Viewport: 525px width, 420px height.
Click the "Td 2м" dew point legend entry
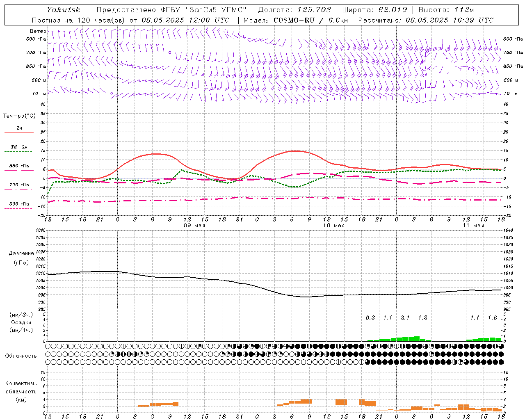pos(19,147)
